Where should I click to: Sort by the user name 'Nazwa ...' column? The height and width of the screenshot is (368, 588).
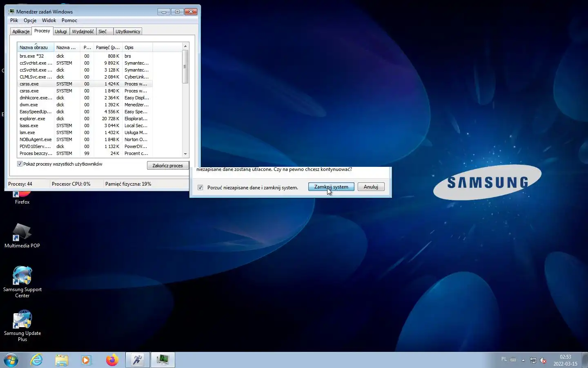[x=67, y=47]
